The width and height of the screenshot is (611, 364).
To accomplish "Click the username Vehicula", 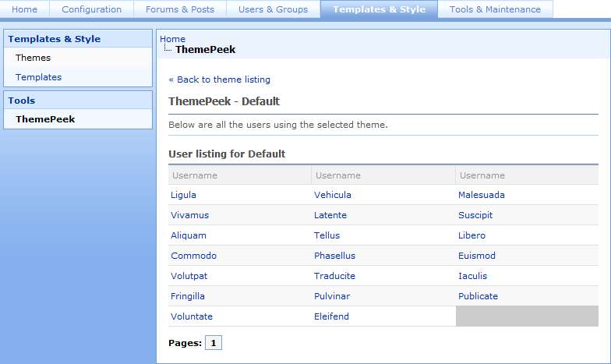I will [333, 195].
